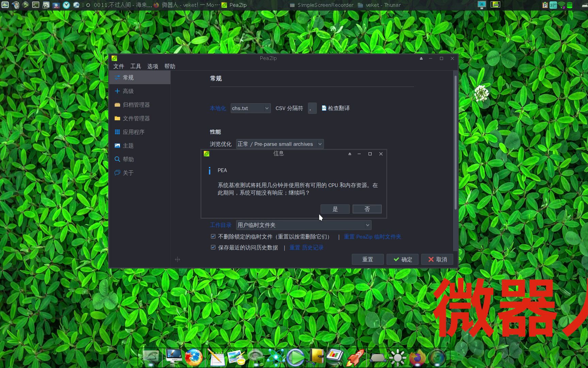This screenshot has width=588, height=368.
Task: Click the clock icon in the top panel
Action: tap(66, 5)
